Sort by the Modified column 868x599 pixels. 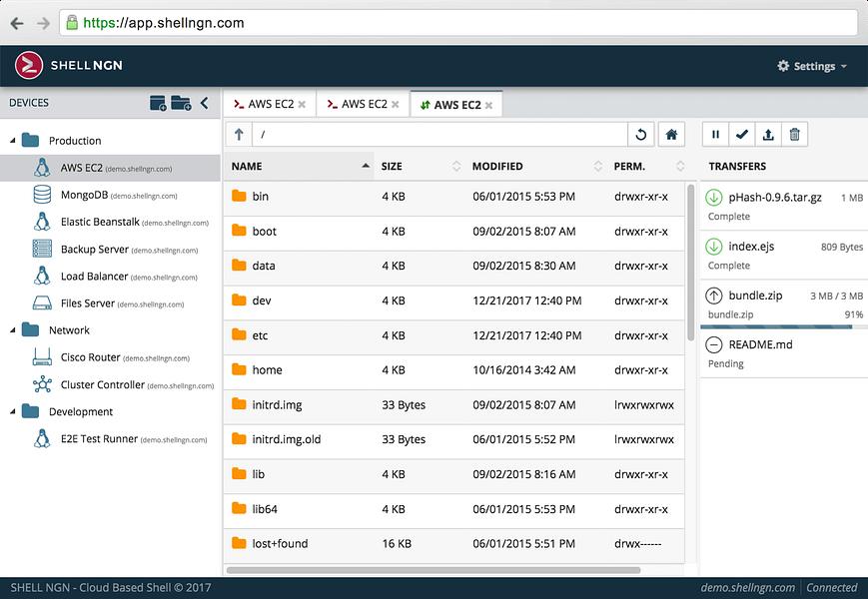535,166
